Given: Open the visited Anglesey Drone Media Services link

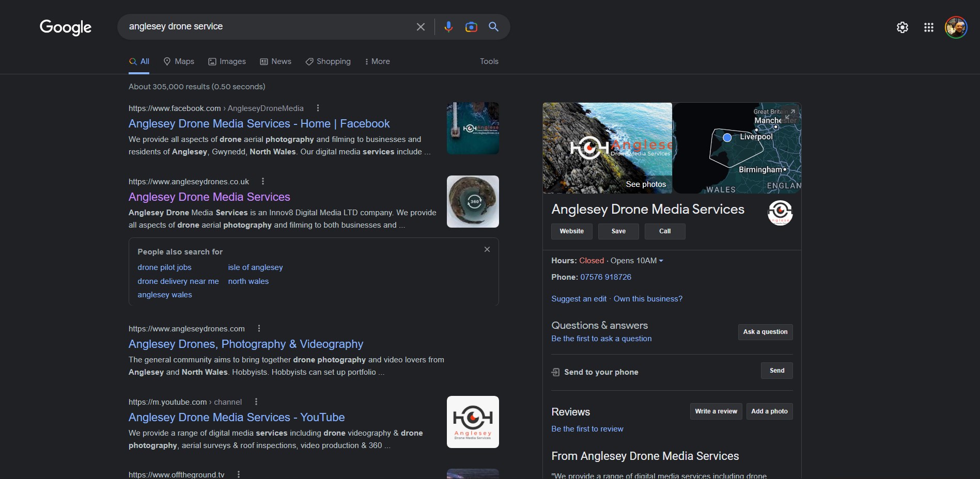Looking at the screenshot, I should pos(209,197).
